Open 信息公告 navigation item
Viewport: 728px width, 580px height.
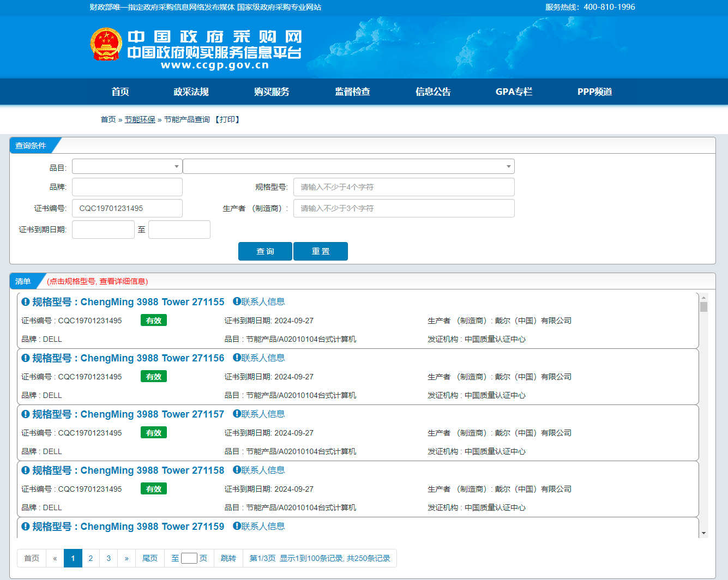click(x=433, y=92)
